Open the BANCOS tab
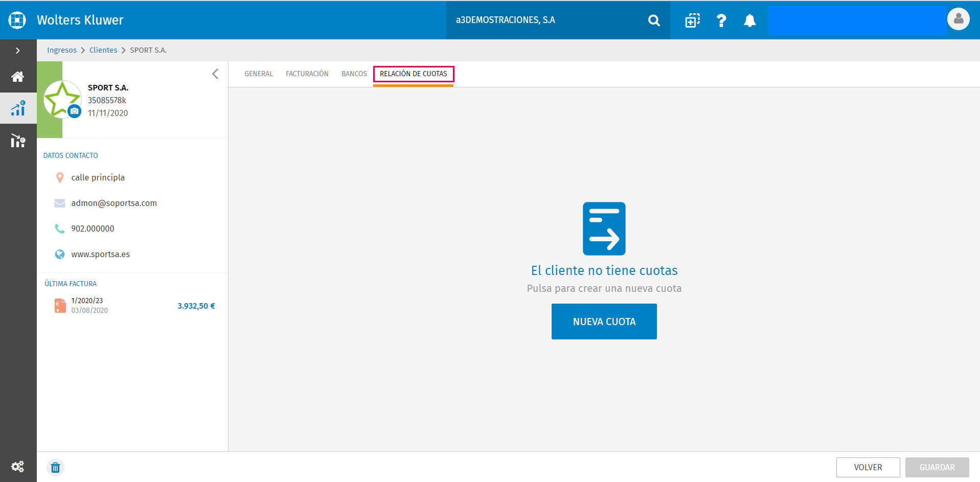Image resolution: width=980 pixels, height=482 pixels. (x=354, y=74)
